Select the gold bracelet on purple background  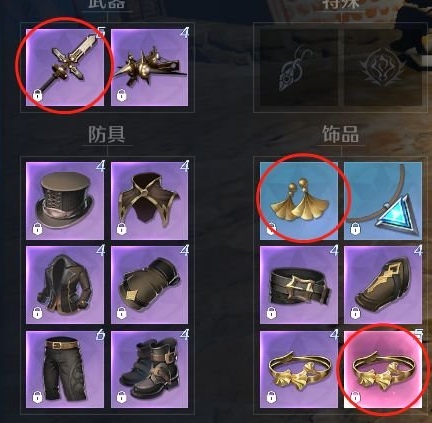click(299, 369)
